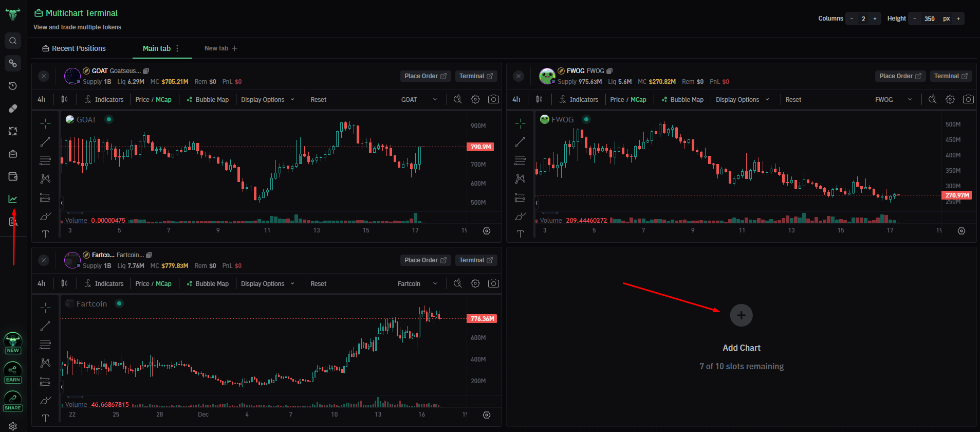This screenshot has width=980, height=432.
Task: Toggle Bubble Map on Fartcoin chart
Action: (x=208, y=284)
